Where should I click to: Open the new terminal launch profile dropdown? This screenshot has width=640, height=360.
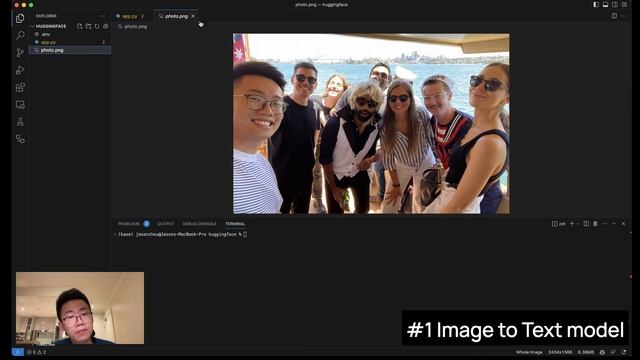click(578, 224)
